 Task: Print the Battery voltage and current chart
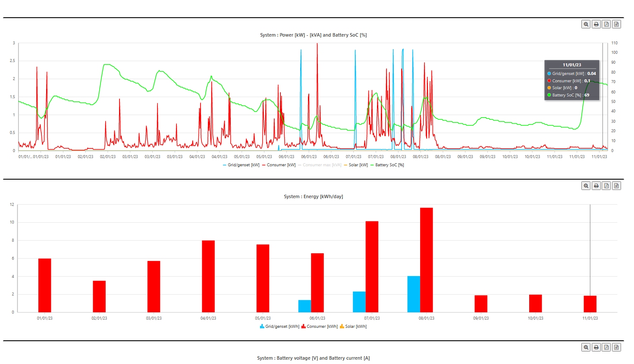tap(596, 347)
